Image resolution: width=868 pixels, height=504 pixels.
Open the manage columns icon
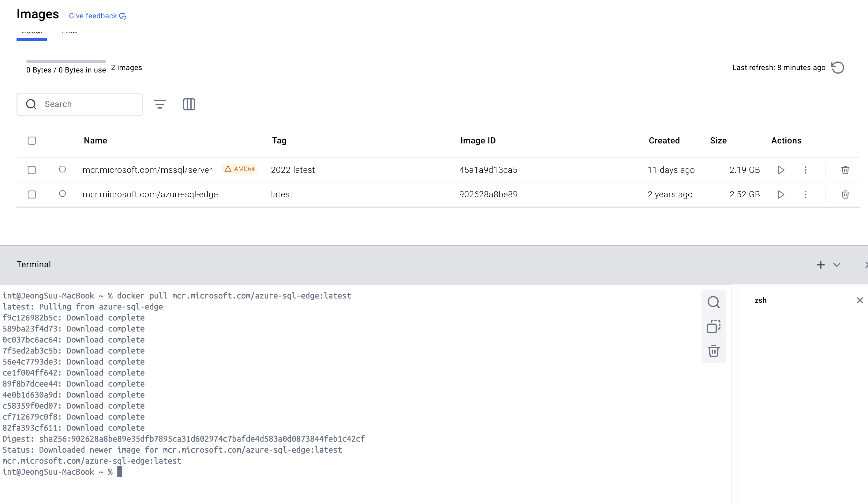click(x=189, y=104)
